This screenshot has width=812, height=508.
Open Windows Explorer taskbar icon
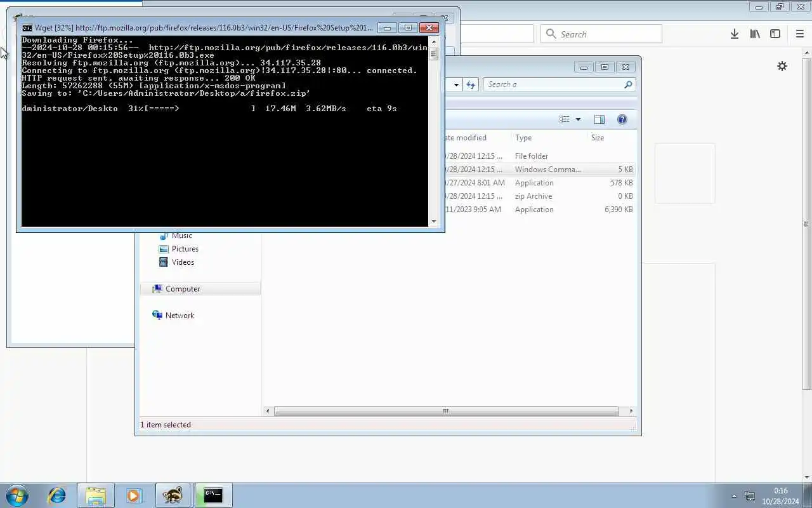tap(96, 495)
